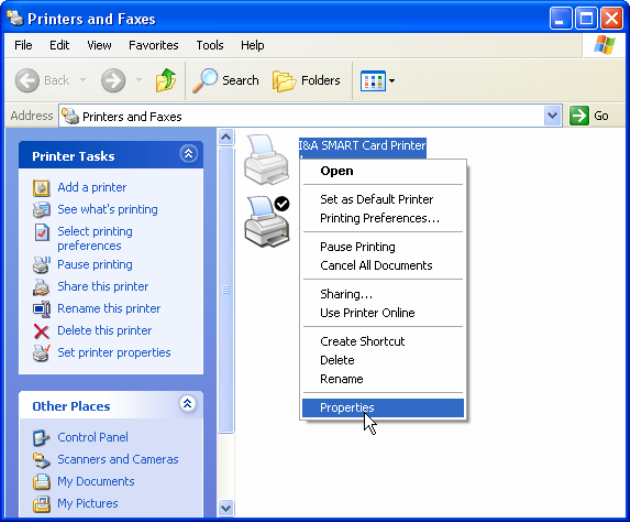This screenshot has height=522, width=630.
Task: Click the task pane scroll down arrow
Action: [x=226, y=508]
